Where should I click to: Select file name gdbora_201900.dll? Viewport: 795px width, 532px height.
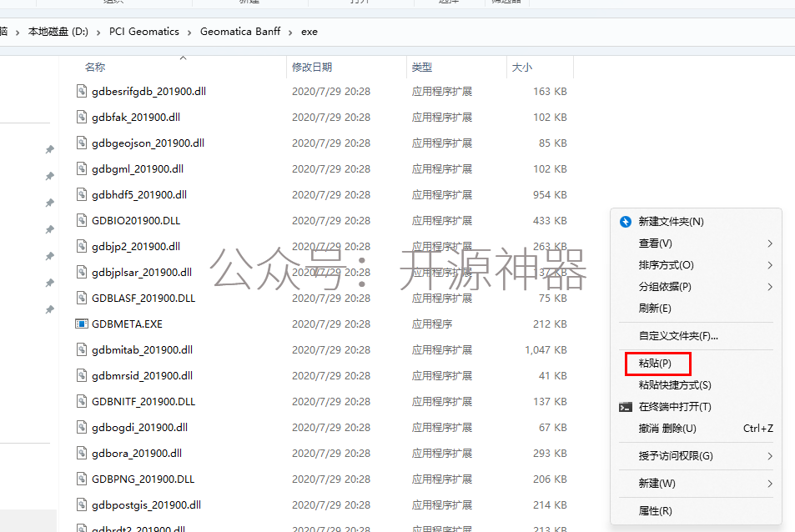point(137,453)
